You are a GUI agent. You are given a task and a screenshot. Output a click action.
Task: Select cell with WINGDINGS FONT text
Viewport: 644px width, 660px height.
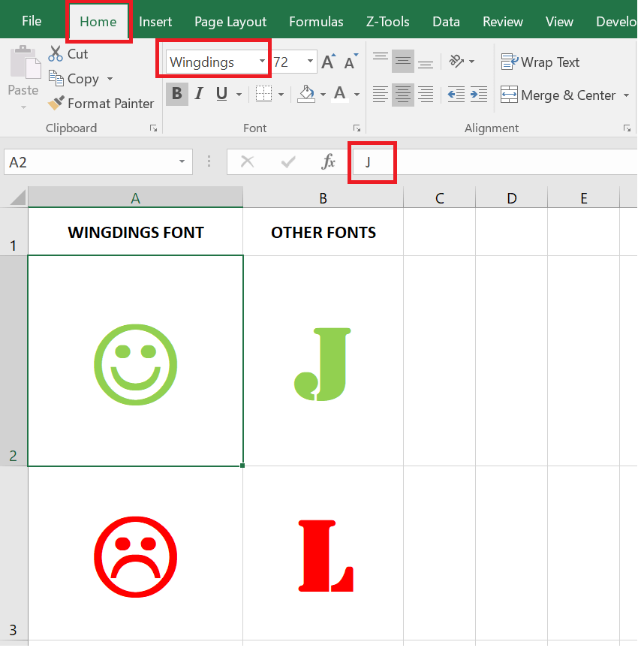click(x=135, y=232)
